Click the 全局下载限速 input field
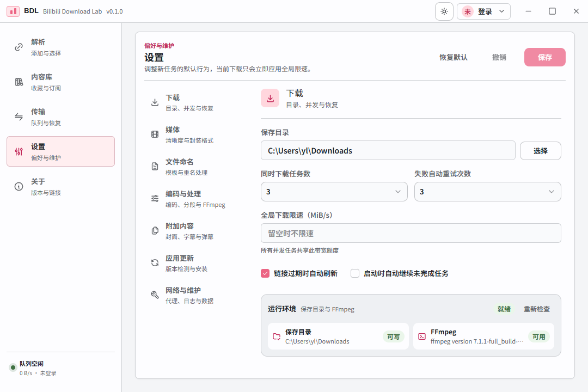The width and height of the screenshot is (588, 392). (411, 233)
